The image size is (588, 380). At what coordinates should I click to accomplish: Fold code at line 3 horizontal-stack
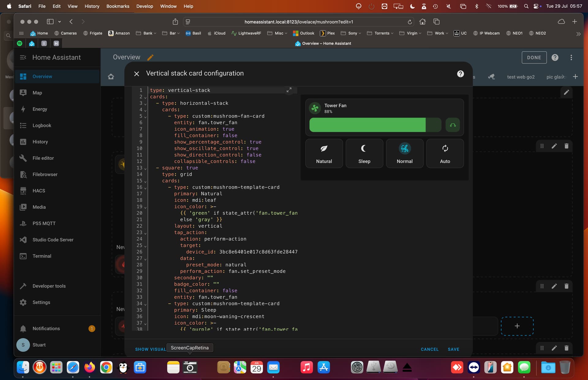coord(145,104)
